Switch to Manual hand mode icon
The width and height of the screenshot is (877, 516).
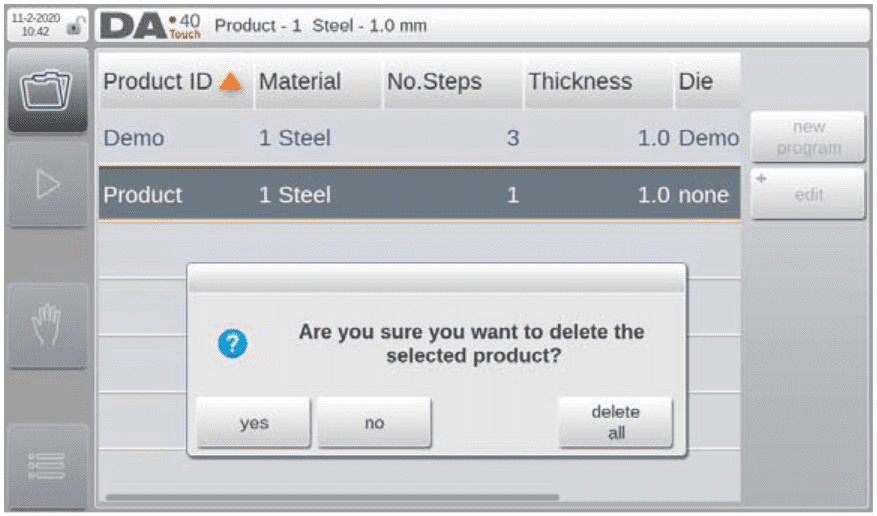coord(48,325)
